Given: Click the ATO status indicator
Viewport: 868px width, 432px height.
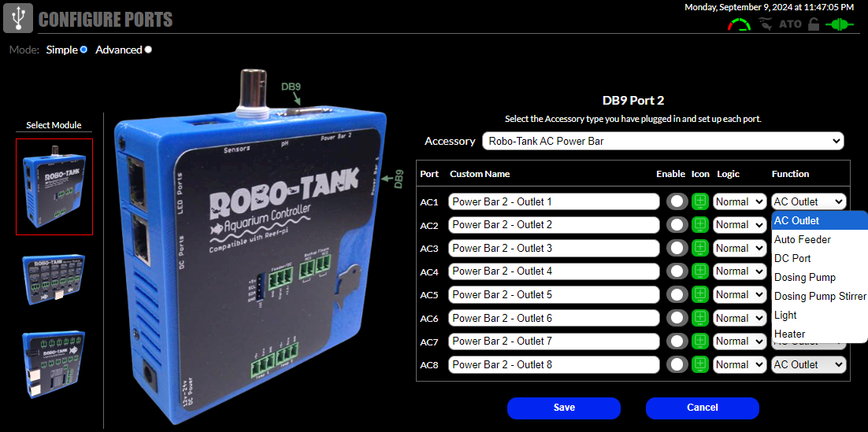Looking at the screenshot, I should tap(790, 24).
